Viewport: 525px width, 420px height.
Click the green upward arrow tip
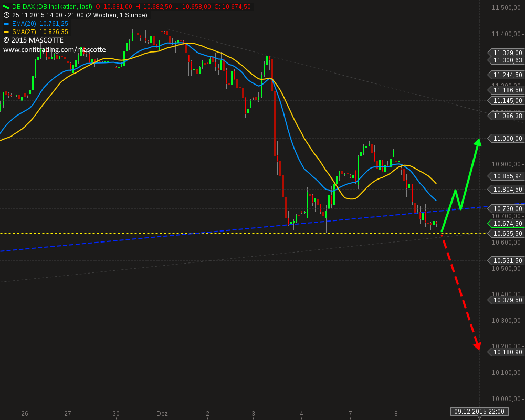pyautogui.click(x=478, y=142)
